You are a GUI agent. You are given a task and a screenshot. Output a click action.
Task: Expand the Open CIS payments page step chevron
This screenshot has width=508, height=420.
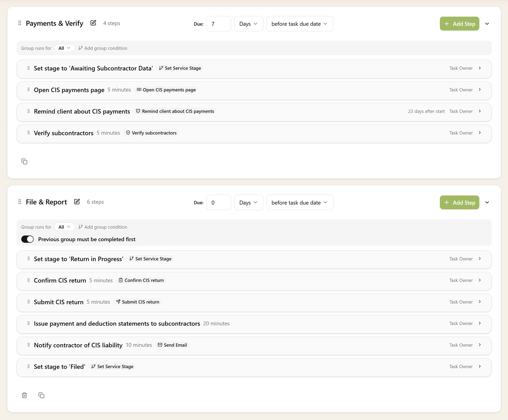point(480,90)
